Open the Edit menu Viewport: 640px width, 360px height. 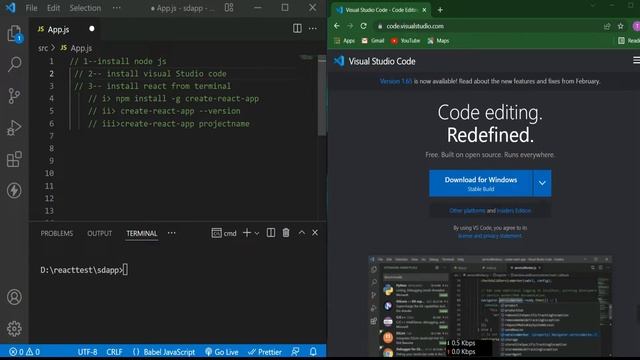(x=53, y=8)
